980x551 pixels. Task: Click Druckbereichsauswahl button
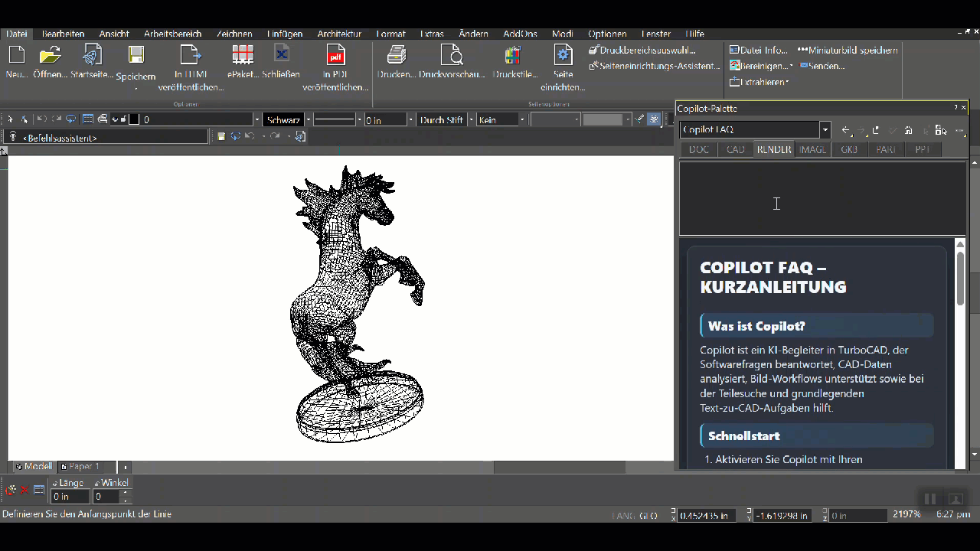click(642, 50)
